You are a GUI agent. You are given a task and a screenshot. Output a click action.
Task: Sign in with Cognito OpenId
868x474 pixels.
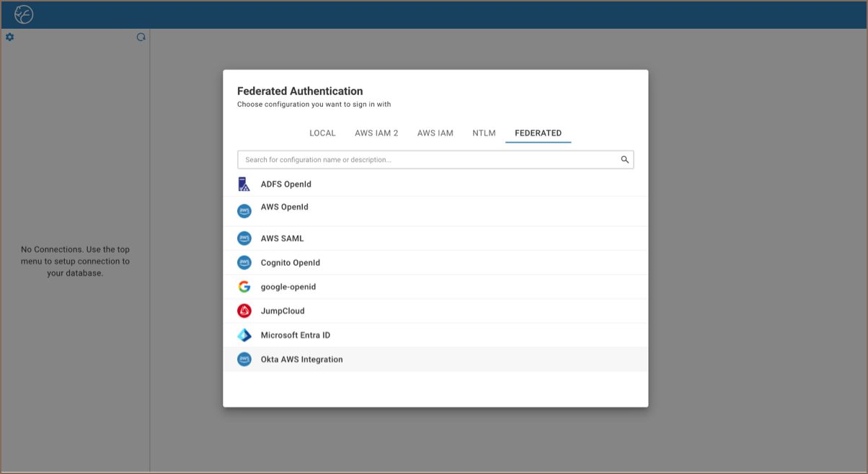(x=290, y=263)
